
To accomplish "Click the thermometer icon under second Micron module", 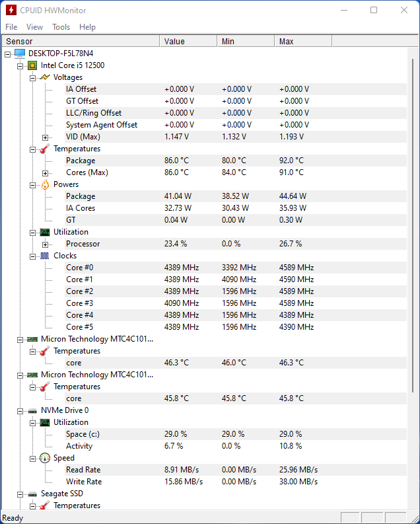I will click(x=45, y=387).
